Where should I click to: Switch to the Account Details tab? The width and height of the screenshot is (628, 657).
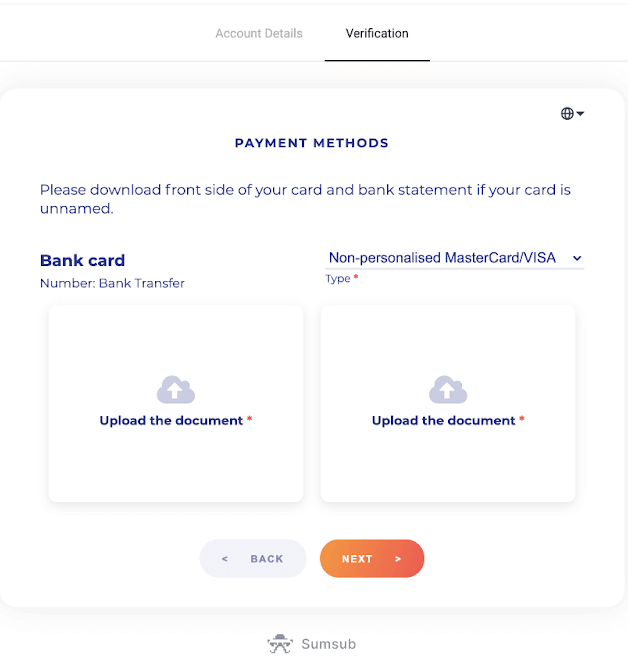[259, 33]
